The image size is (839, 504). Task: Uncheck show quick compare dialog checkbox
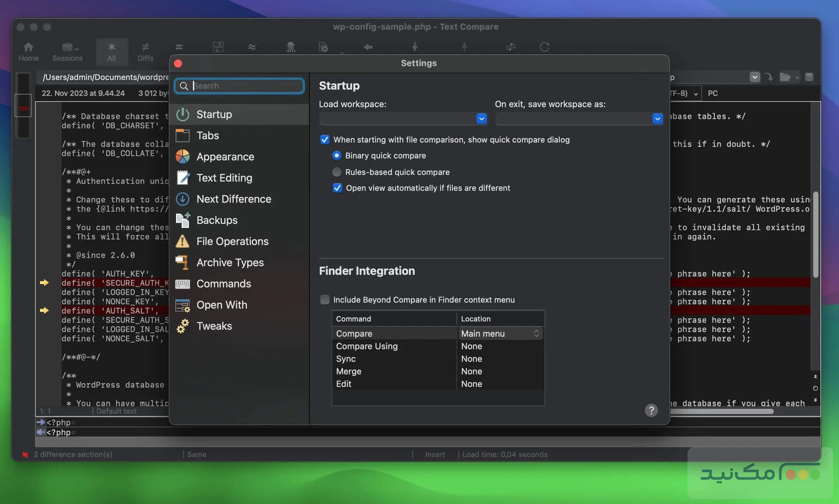coord(325,140)
